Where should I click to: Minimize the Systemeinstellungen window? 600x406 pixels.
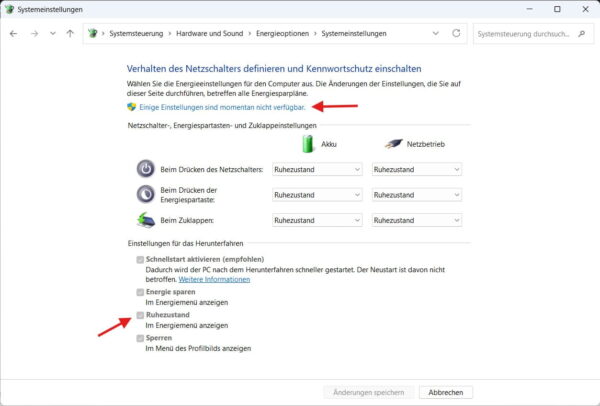pos(530,9)
